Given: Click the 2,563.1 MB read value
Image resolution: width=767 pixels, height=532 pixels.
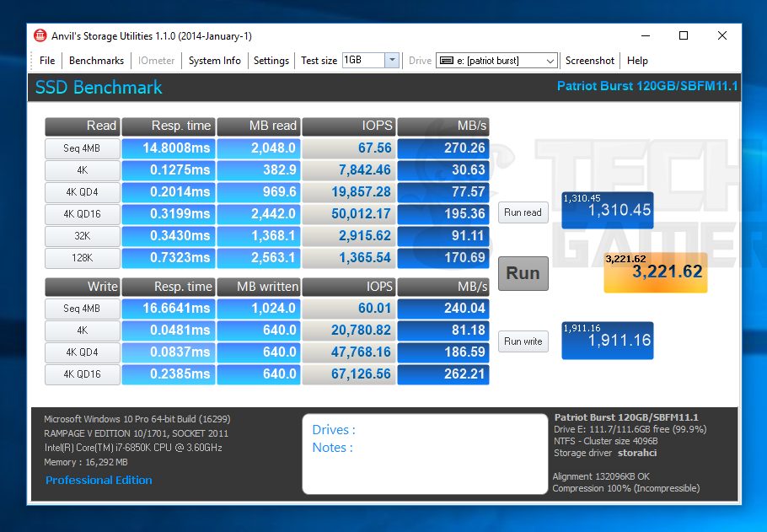Looking at the screenshot, I should coord(258,258).
